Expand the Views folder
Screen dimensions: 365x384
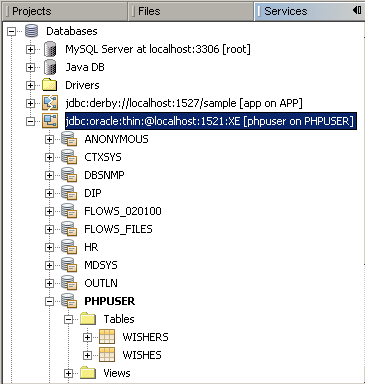(68, 373)
